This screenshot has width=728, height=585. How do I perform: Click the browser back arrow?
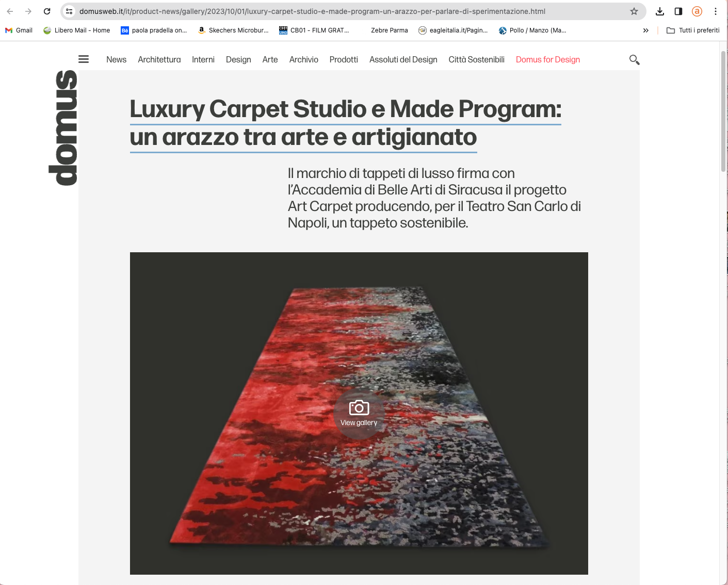[x=10, y=11]
